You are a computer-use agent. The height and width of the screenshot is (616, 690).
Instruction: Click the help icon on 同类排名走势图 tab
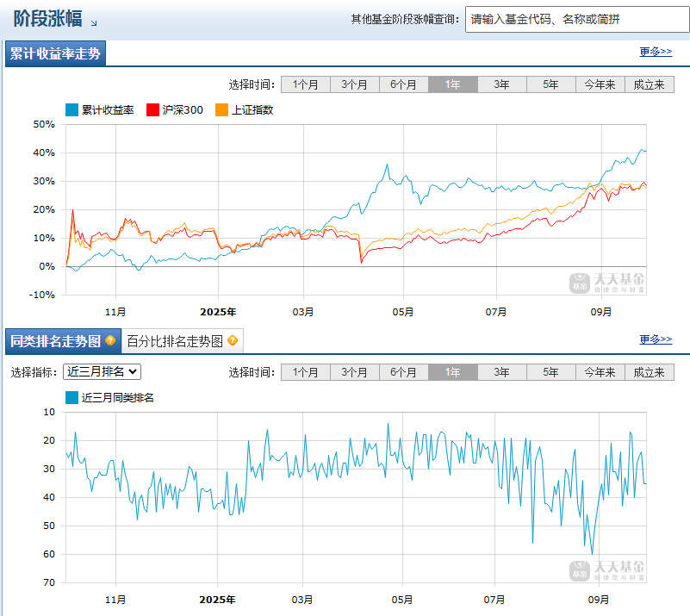tap(110, 340)
